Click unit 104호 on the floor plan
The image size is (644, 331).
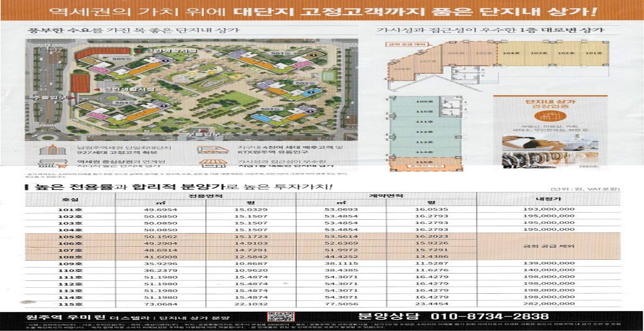[508, 53]
